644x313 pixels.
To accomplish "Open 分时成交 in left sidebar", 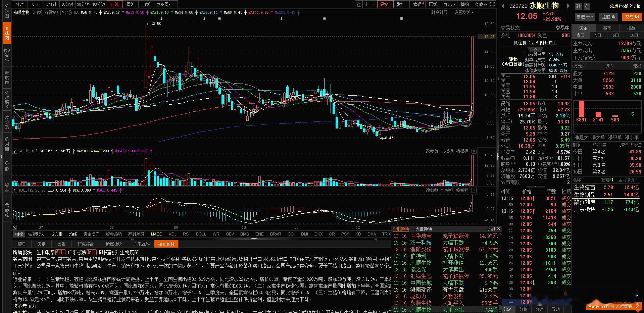I will (7, 100).
